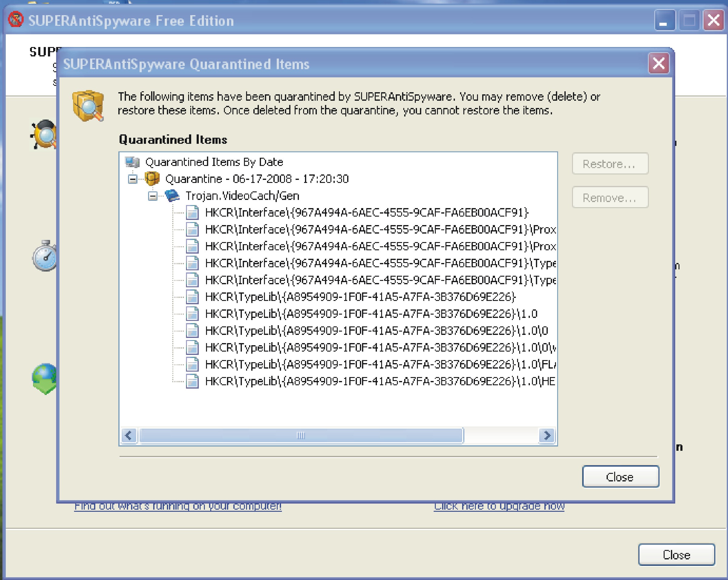
Task: Click the quarantine box magnifier icon
Action: pos(88,106)
